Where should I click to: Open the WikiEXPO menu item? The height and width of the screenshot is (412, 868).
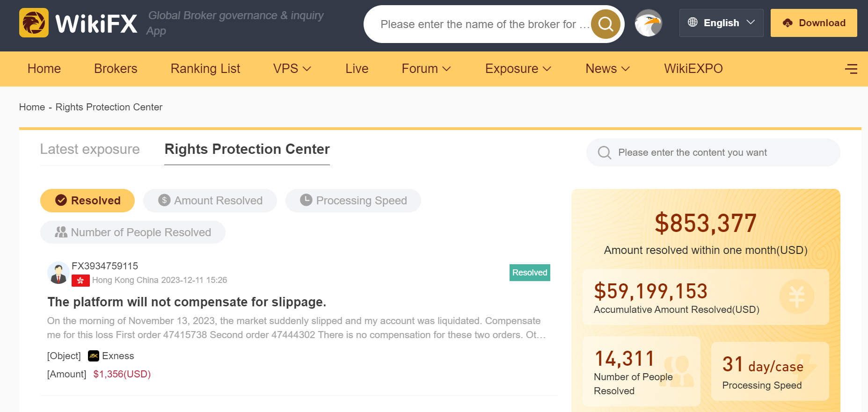click(x=693, y=69)
